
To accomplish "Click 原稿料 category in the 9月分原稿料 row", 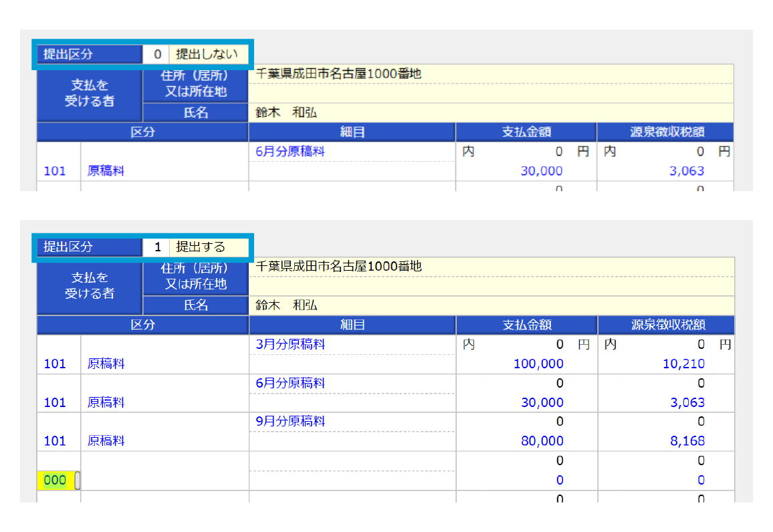I will pos(106,441).
